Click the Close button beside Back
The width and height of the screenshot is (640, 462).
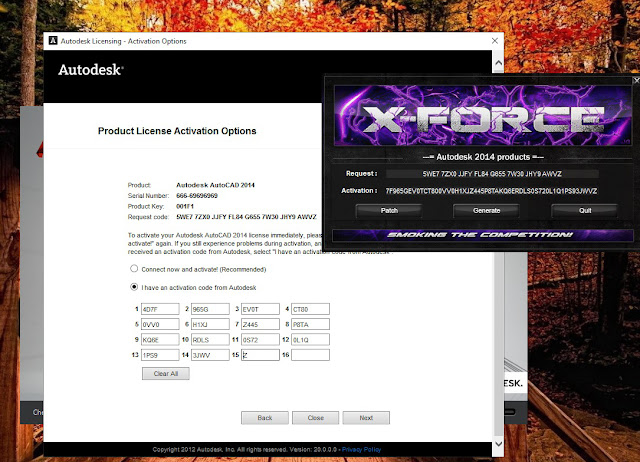coord(316,418)
